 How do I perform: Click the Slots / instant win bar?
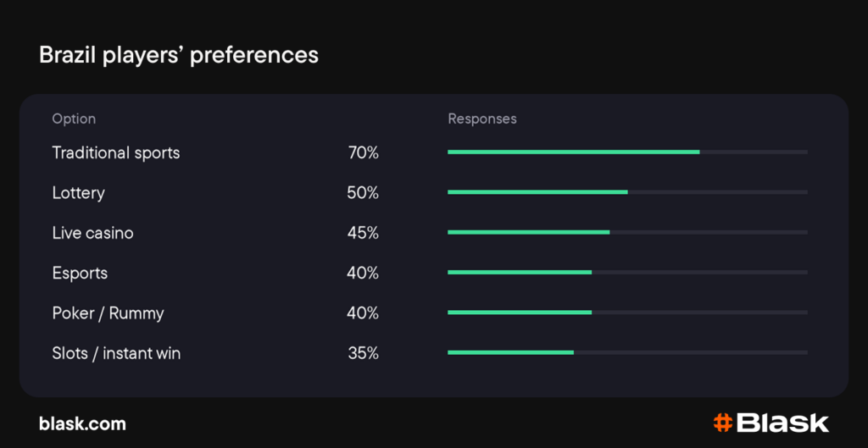point(628,352)
